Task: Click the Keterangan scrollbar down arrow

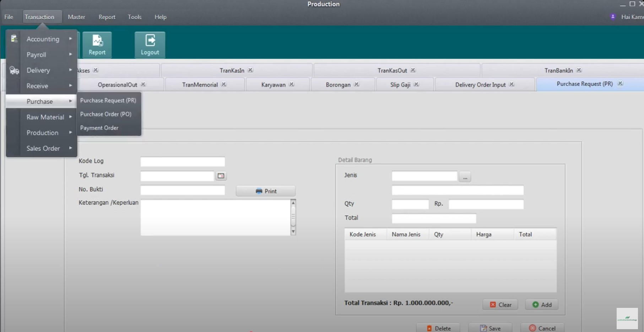Action: [x=293, y=232]
